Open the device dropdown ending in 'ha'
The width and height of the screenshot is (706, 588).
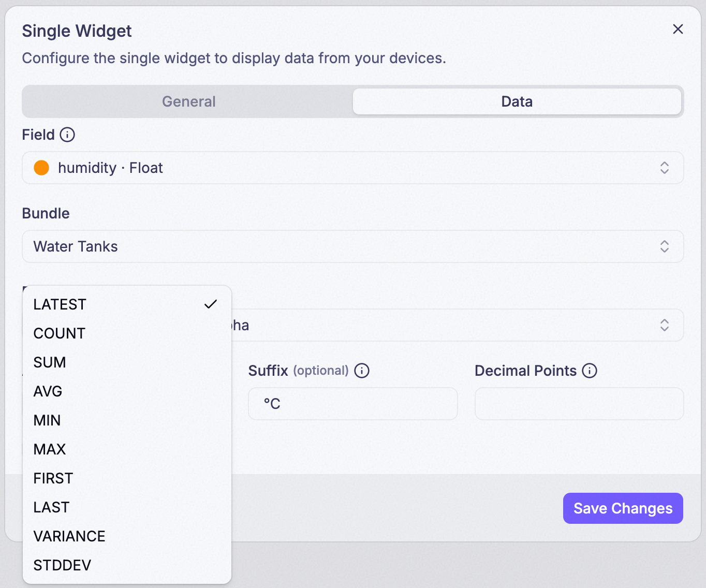458,325
